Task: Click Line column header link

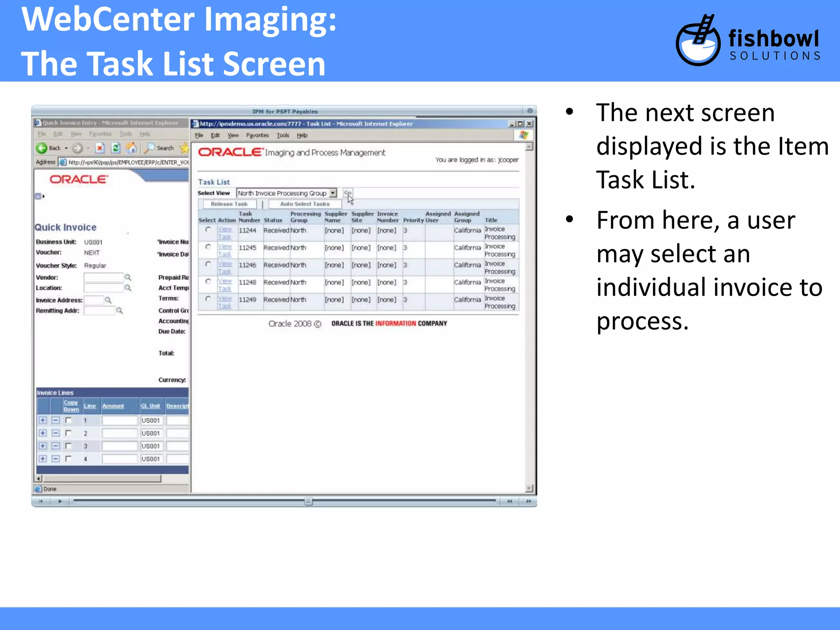Action: pyautogui.click(x=90, y=406)
